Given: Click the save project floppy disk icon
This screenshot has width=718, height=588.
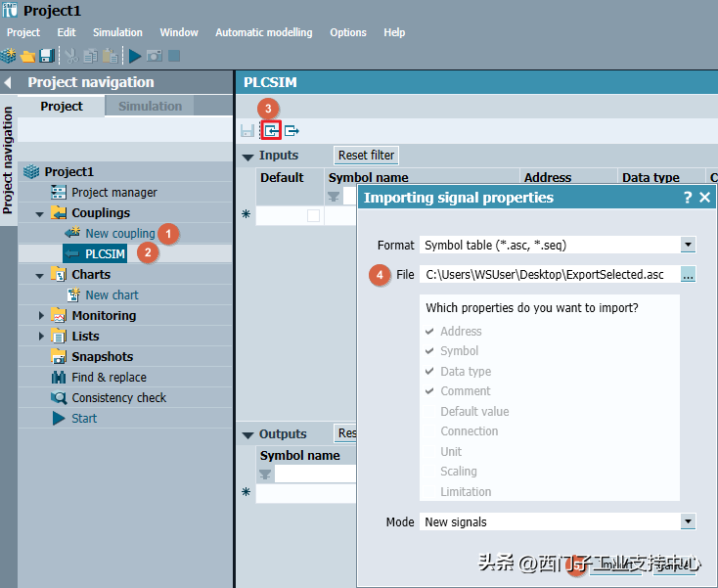Looking at the screenshot, I should pos(46,57).
